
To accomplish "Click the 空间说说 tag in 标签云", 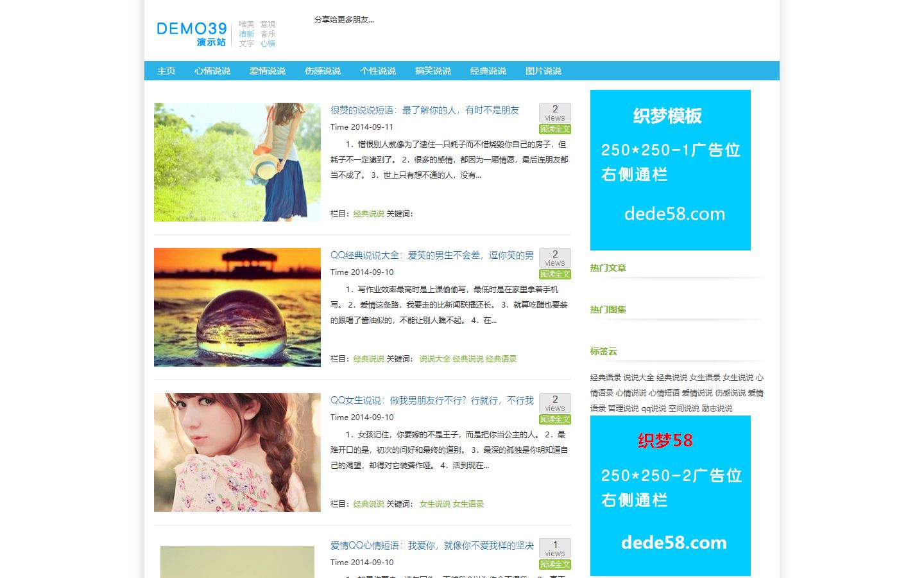I will pos(684,408).
